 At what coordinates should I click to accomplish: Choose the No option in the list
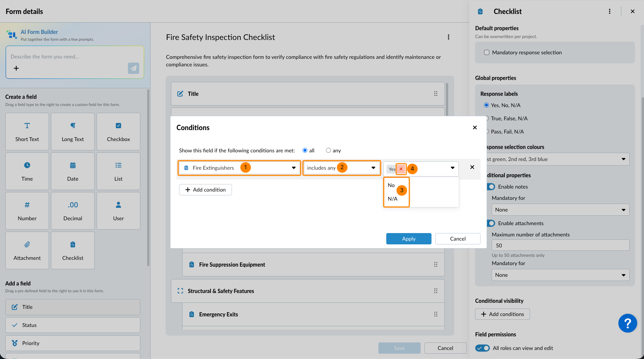[x=391, y=185]
